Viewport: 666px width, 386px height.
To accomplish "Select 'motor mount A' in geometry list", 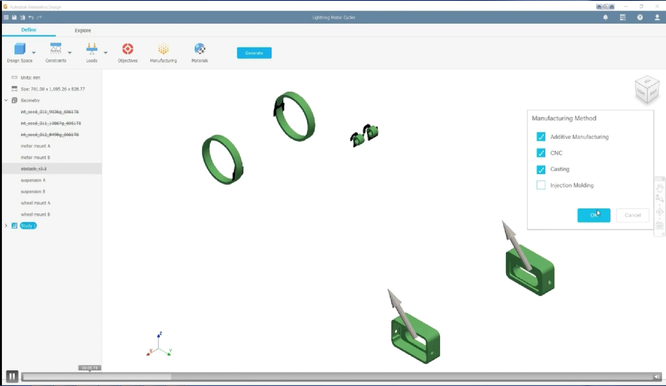I will point(36,146).
